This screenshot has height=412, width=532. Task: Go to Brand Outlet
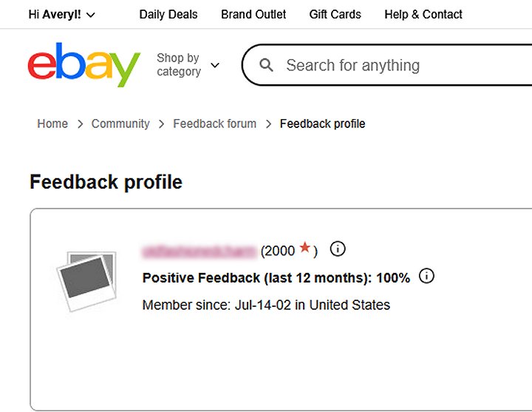click(x=253, y=14)
